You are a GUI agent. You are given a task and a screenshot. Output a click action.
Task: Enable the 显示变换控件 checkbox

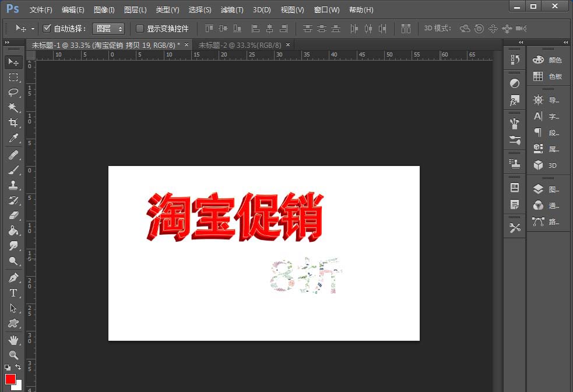pos(139,29)
